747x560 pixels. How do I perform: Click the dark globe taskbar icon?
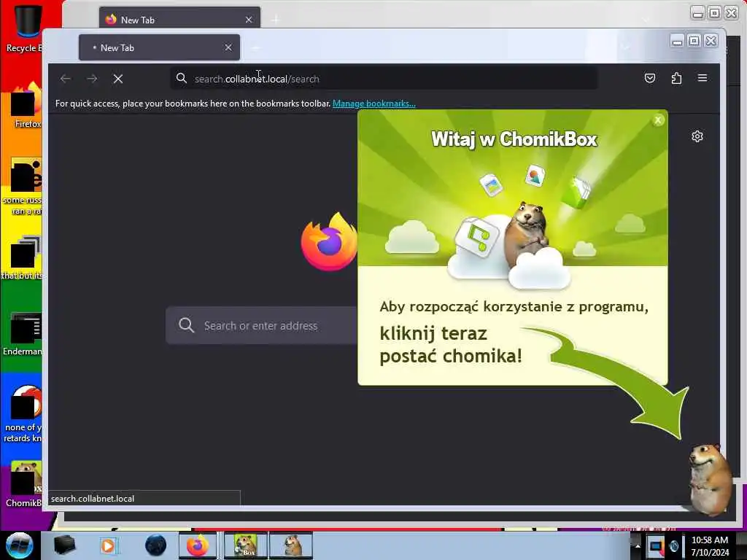(x=155, y=545)
